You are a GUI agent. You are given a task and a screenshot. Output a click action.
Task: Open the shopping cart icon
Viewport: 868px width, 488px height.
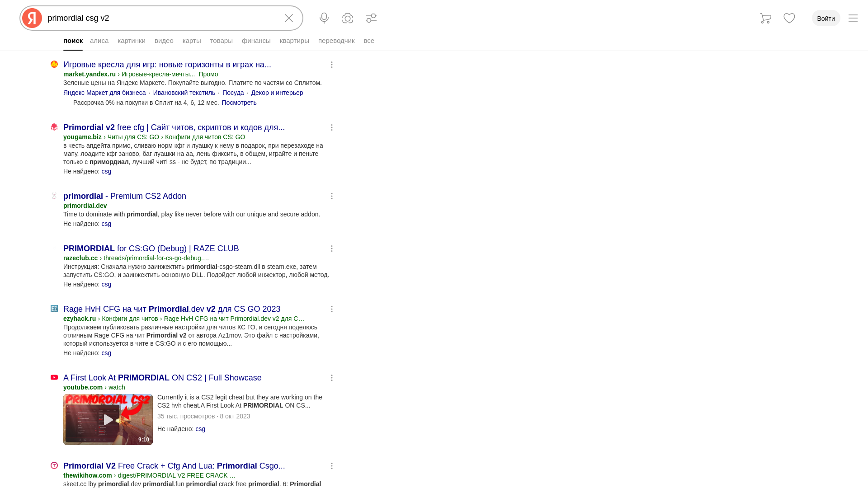tap(765, 18)
